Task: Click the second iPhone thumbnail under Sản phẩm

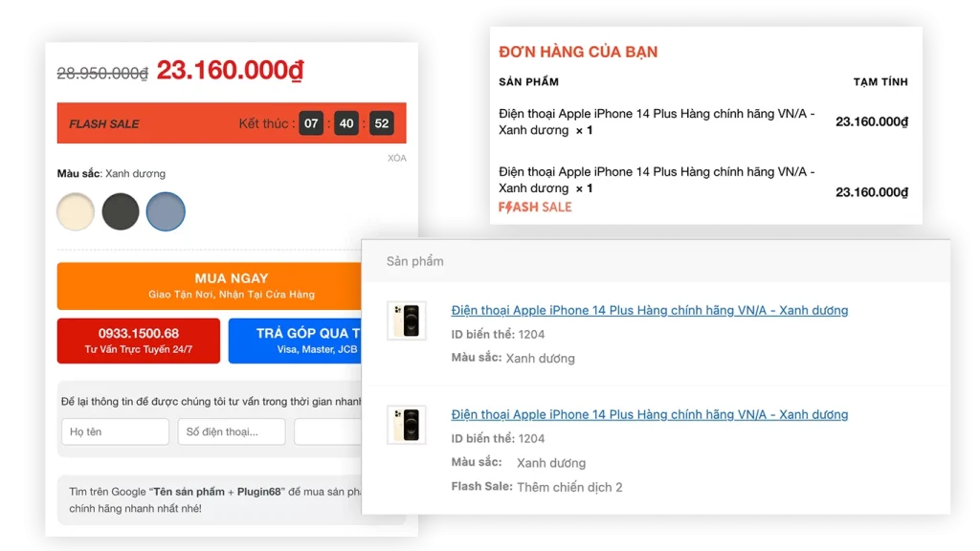Action: point(406,425)
